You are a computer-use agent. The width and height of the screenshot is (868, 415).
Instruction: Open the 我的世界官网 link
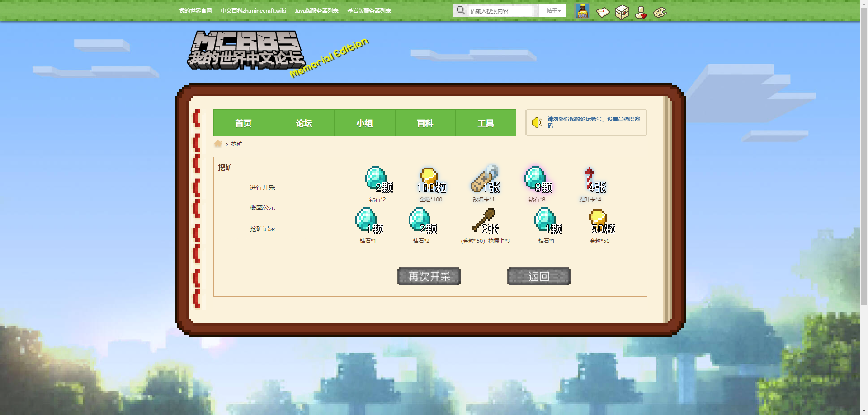pyautogui.click(x=195, y=11)
